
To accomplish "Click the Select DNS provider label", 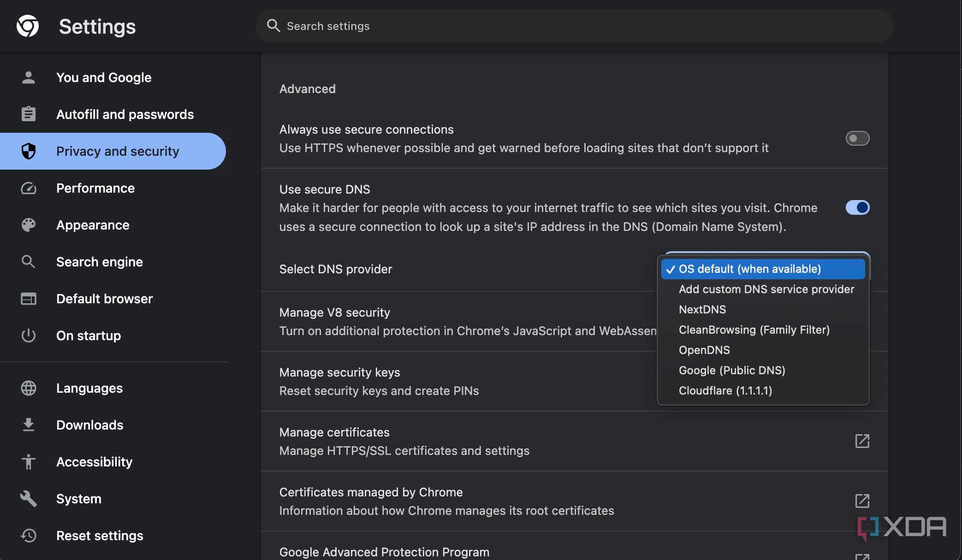I will coord(336,269).
